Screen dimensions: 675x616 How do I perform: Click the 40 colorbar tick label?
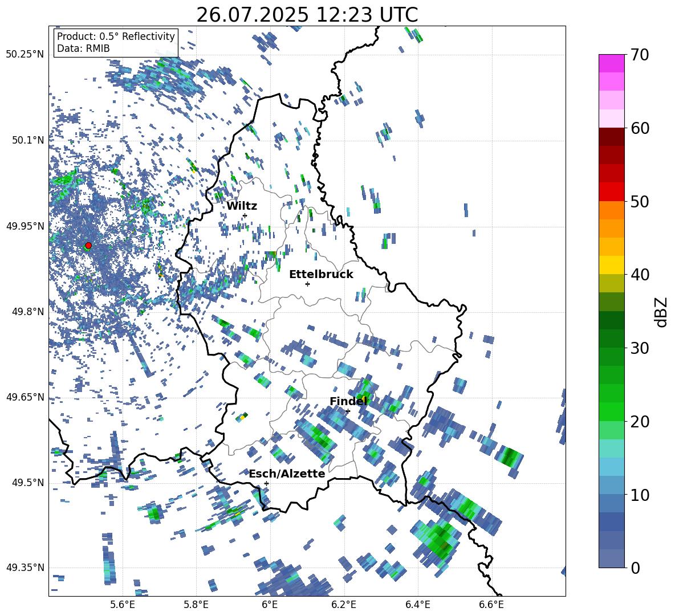pyautogui.click(x=640, y=275)
